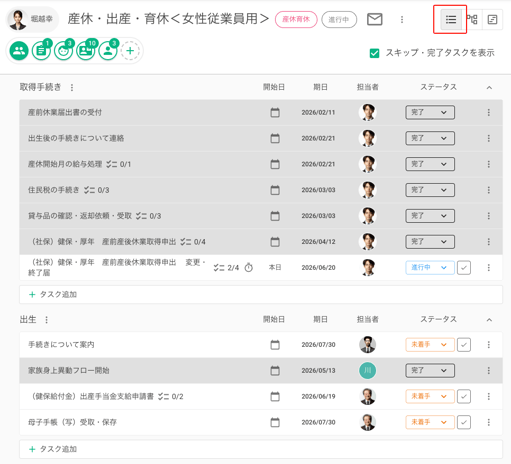The height and width of the screenshot is (464, 511).
Task: Open the 未着手 dropdown for 手続きについて案内
Action: [430, 345]
